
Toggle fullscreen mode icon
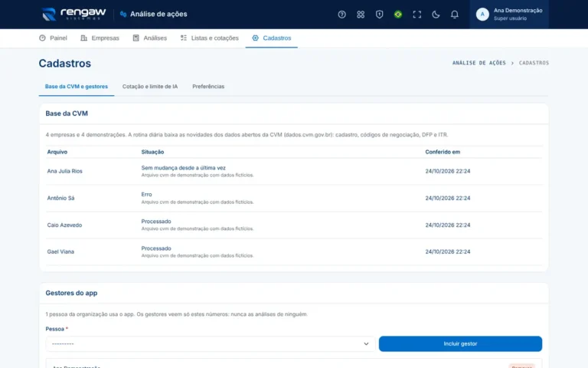click(x=416, y=15)
